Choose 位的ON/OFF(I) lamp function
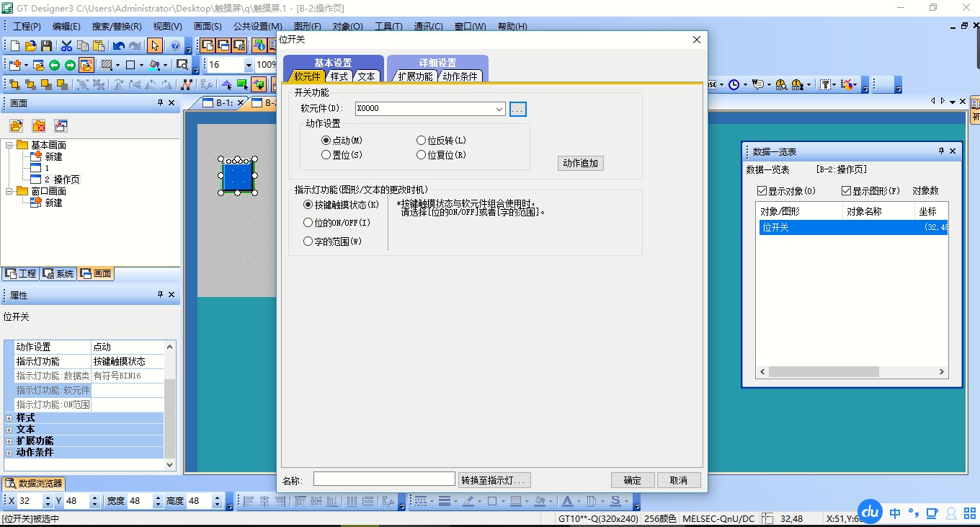Viewport: 980px width, 527px height. coord(308,223)
